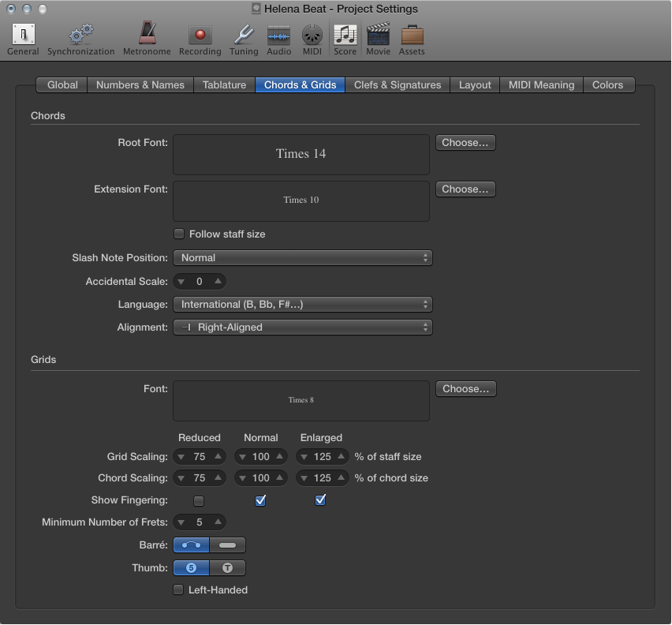
Task: Enable the Left-Handed option
Action: [x=178, y=589]
